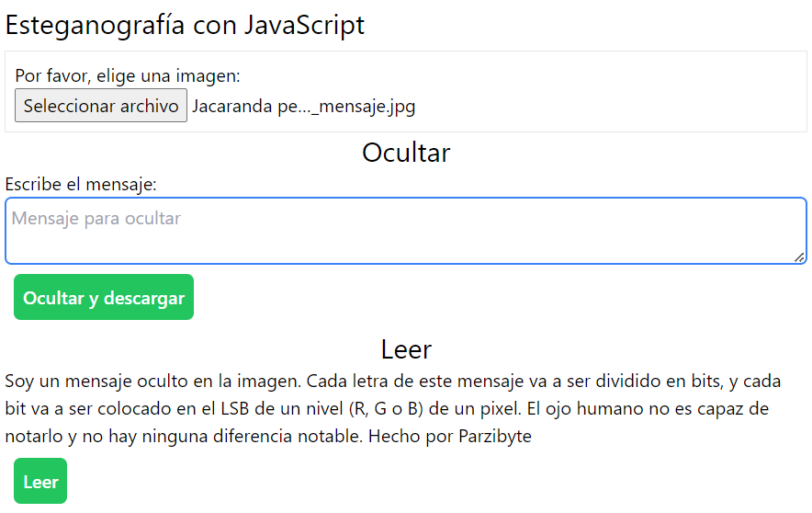Click the Escribe el mensaje label
Image resolution: width=812 pixels, height=513 pixels.
[81, 184]
